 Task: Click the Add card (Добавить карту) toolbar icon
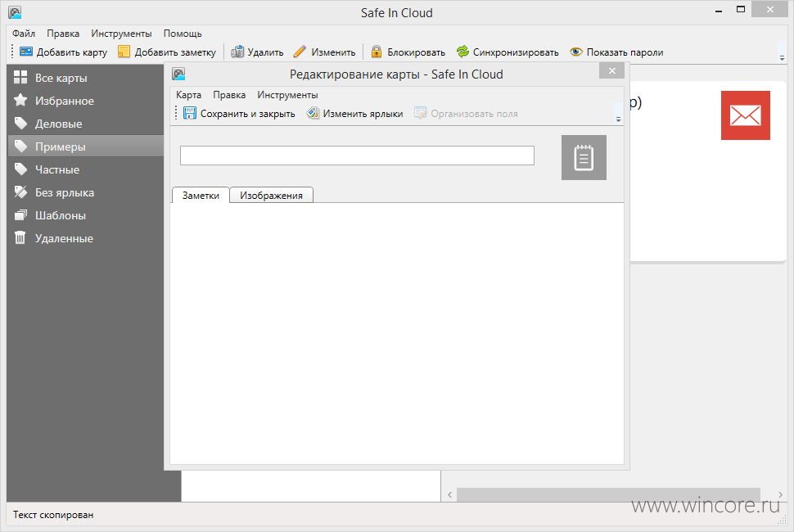pos(26,52)
